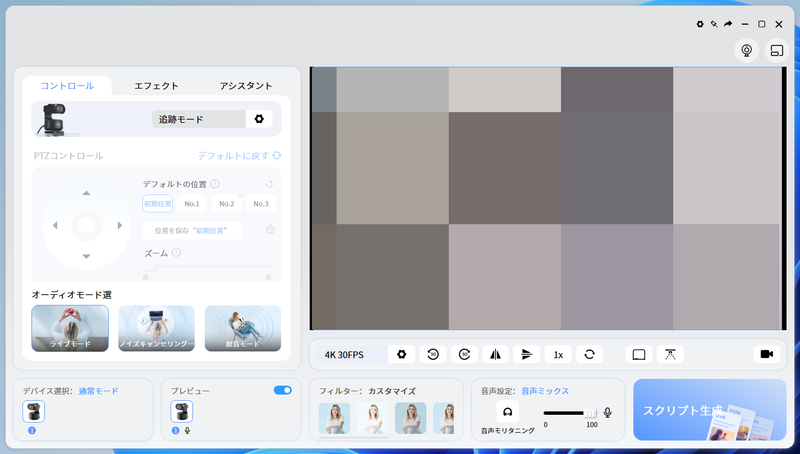The height and width of the screenshot is (454, 800).
Task: Toggle the プレビュー switch
Action: coord(283,390)
